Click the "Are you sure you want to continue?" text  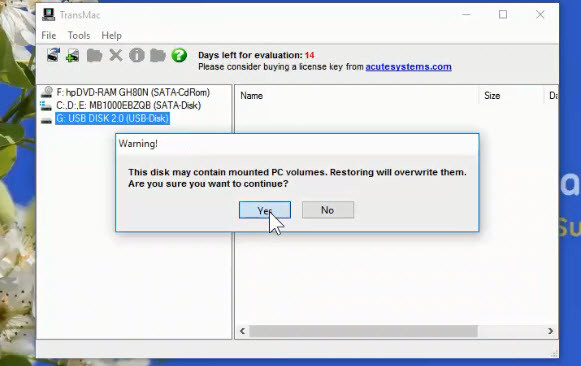coord(208,184)
